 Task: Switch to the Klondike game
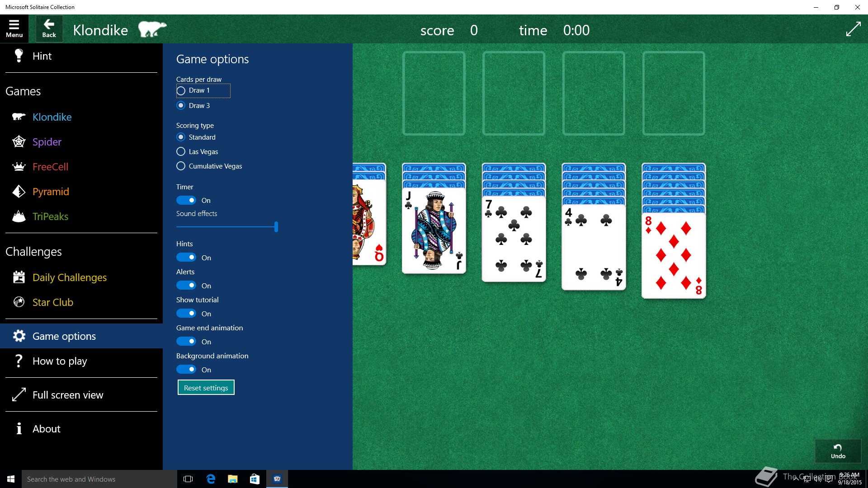coord(81,117)
